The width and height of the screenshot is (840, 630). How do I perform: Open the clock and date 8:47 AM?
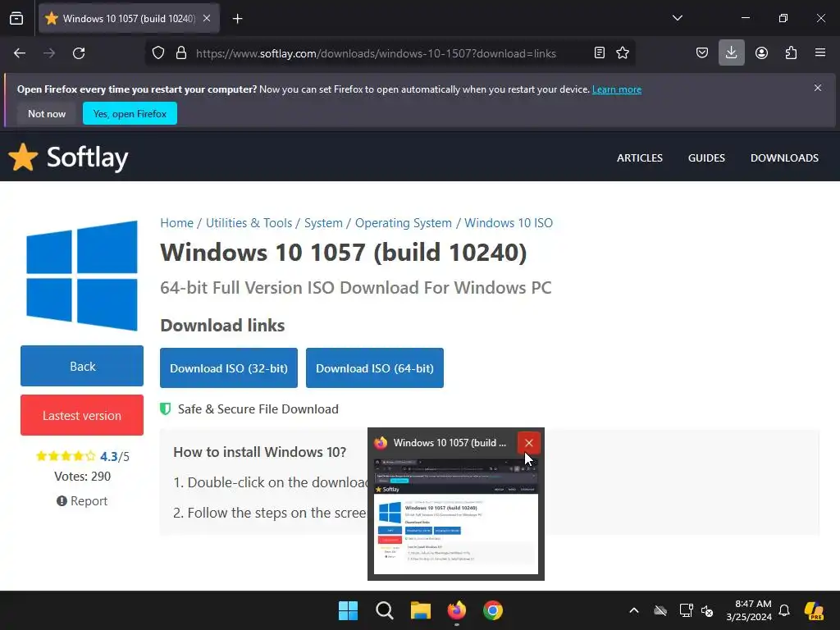749,610
